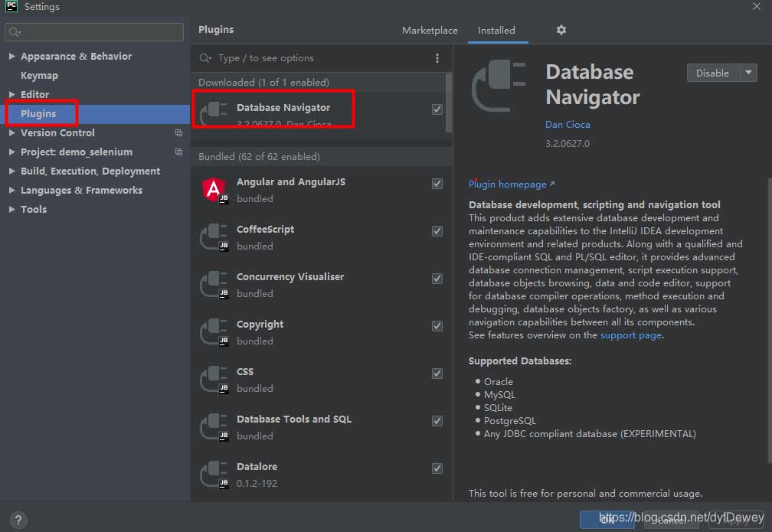Click the "Bundled (62 of 62 enabled)" header
This screenshot has width=772, height=532.
click(259, 156)
